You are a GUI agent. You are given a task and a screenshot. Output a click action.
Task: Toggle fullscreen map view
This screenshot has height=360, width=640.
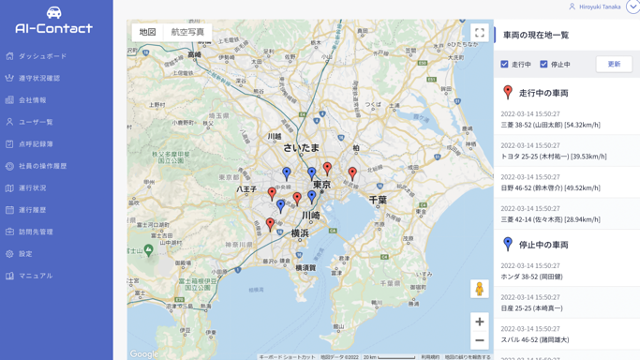480,32
